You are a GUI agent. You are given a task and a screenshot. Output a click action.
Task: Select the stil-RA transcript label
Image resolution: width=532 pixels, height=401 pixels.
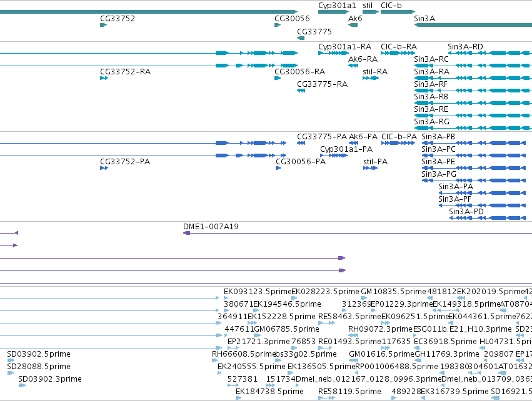pos(375,72)
